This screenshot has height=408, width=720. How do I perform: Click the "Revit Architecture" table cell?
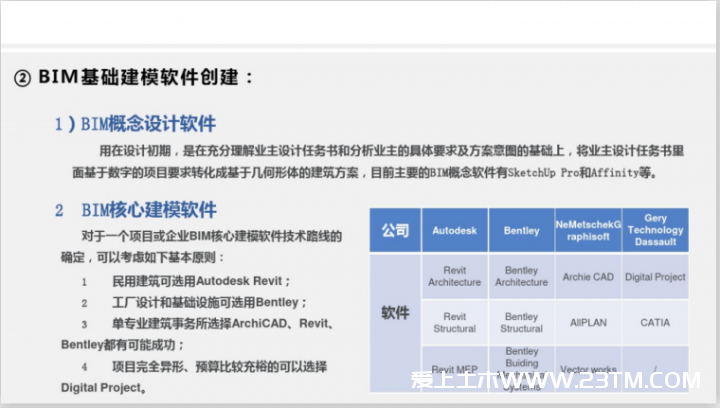[455, 276]
